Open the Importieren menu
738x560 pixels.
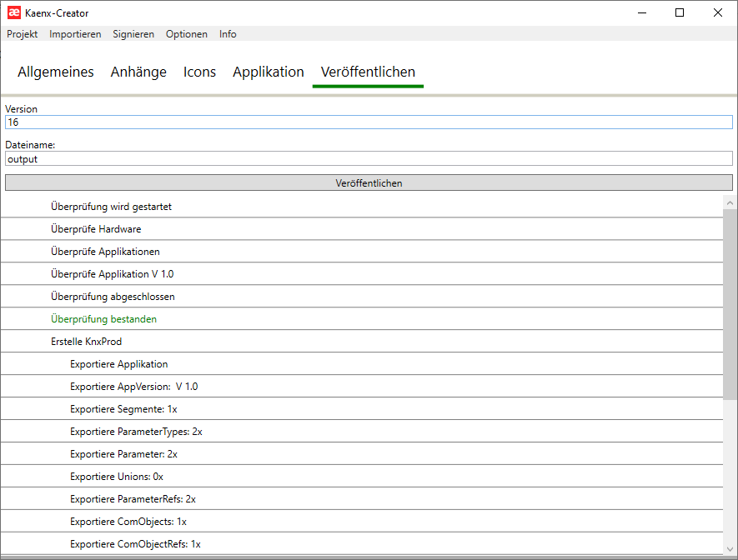[x=75, y=34]
